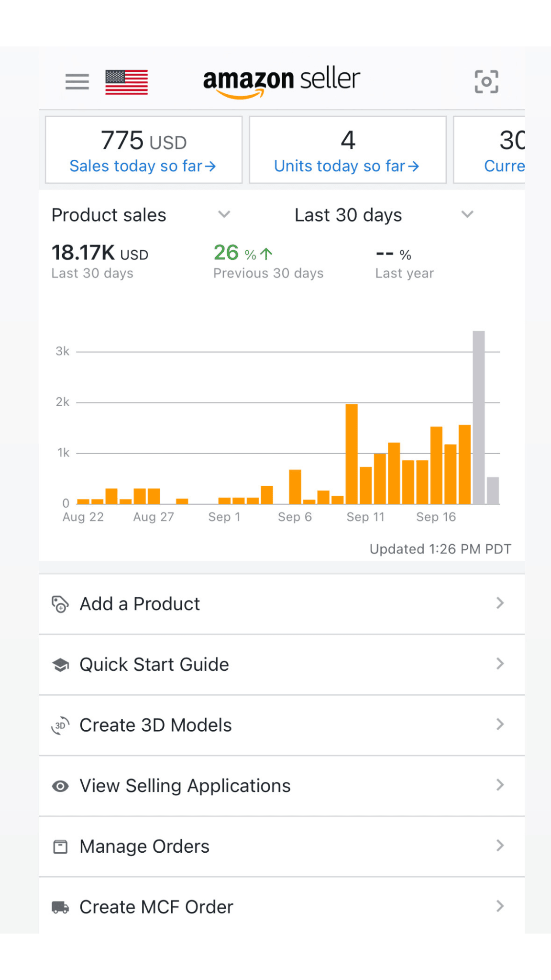Open Units today so far details

coord(347,166)
